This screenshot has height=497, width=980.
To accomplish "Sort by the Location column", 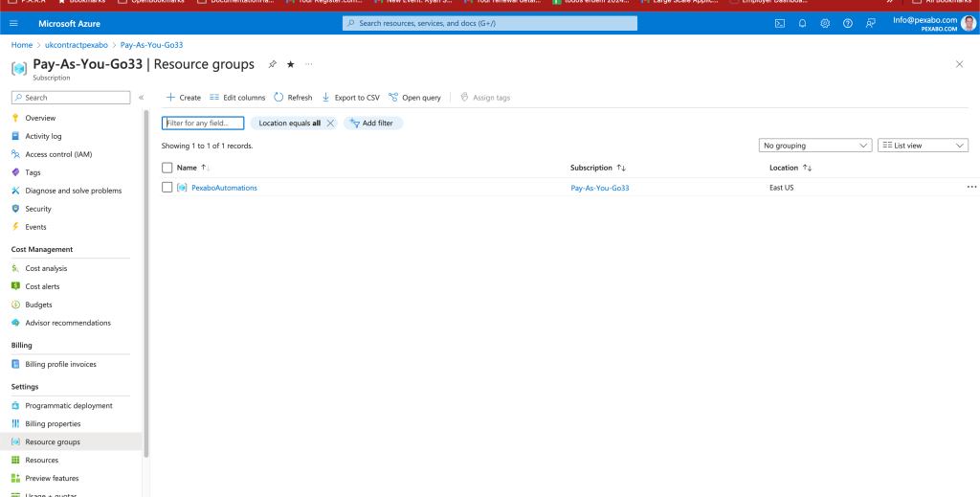I will coord(791,168).
